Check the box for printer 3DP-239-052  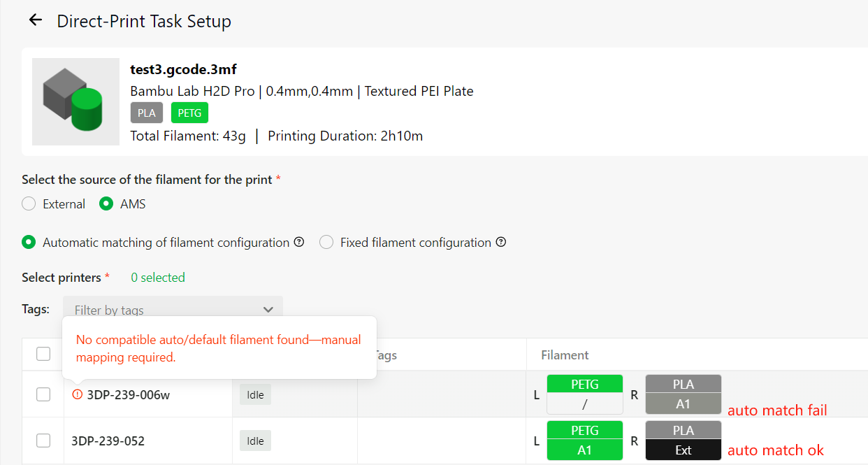pos(43,441)
